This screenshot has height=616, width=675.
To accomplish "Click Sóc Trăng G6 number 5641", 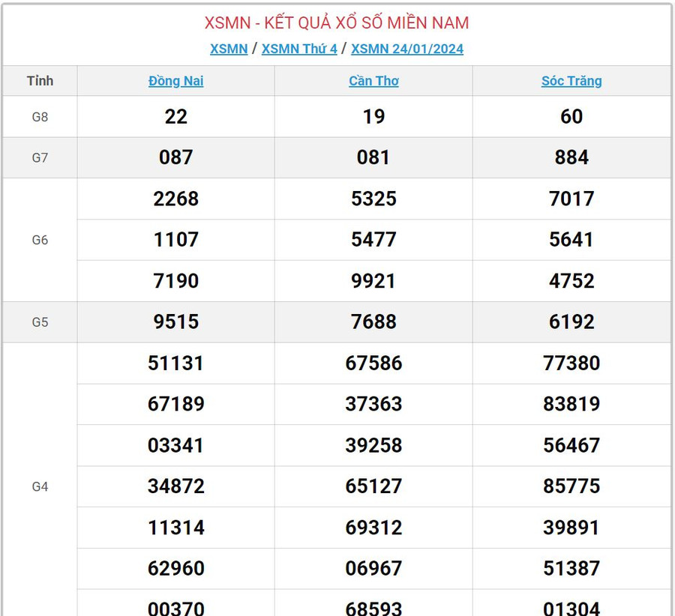I will [571, 240].
